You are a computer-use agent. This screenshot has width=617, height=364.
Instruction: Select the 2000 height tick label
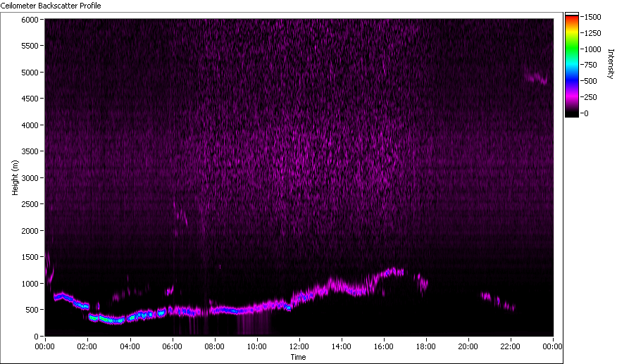click(x=30, y=231)
